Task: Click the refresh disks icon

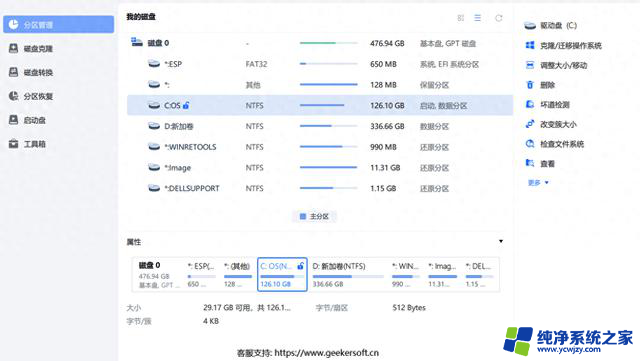Action: 499,18
